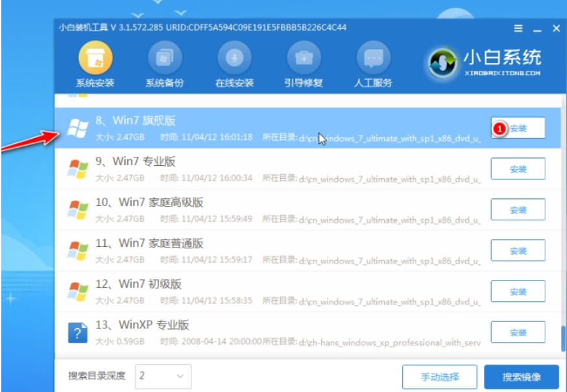
Task: Open the 搜索目录深度 dropdown
Action: click(163, 376)
